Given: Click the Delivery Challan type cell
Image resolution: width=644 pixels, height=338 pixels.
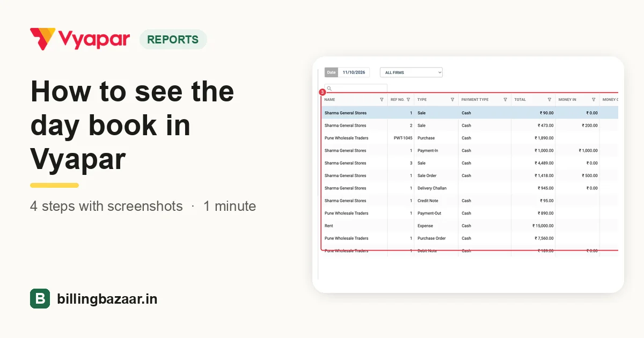Looking at the screenshot, I should click(431, 188).
